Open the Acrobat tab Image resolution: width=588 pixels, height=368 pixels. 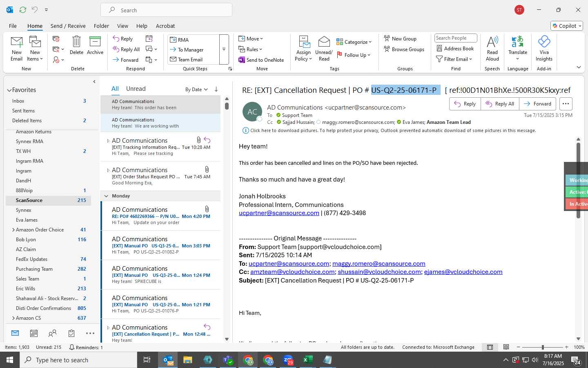click(165, 26)
